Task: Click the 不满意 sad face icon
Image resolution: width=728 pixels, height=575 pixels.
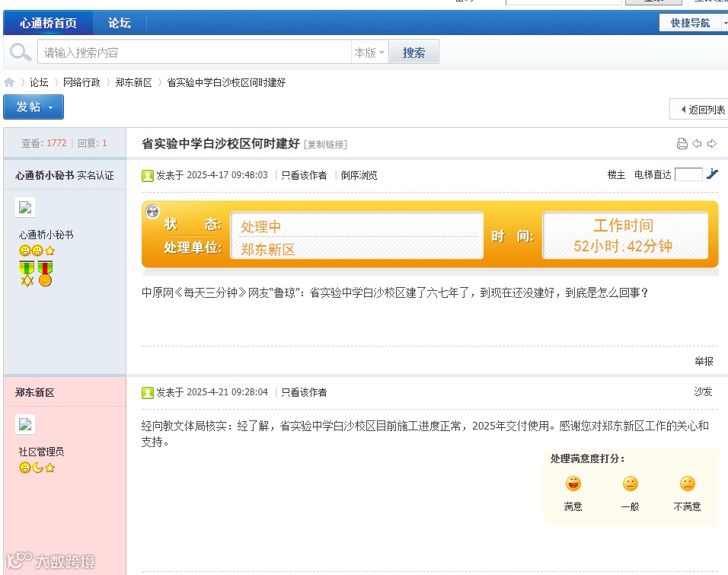Action: [688, 484]
